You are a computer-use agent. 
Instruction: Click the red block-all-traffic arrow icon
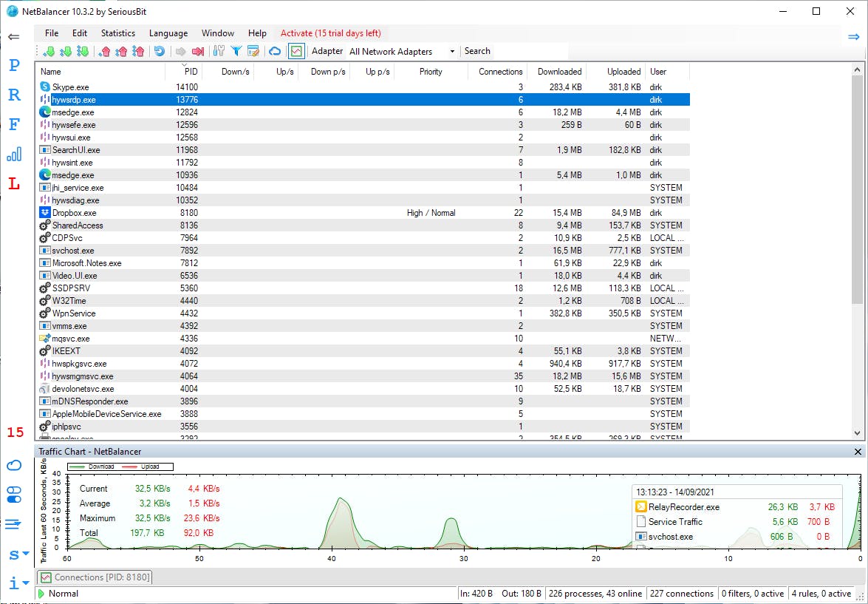click(x=198, y=51)
